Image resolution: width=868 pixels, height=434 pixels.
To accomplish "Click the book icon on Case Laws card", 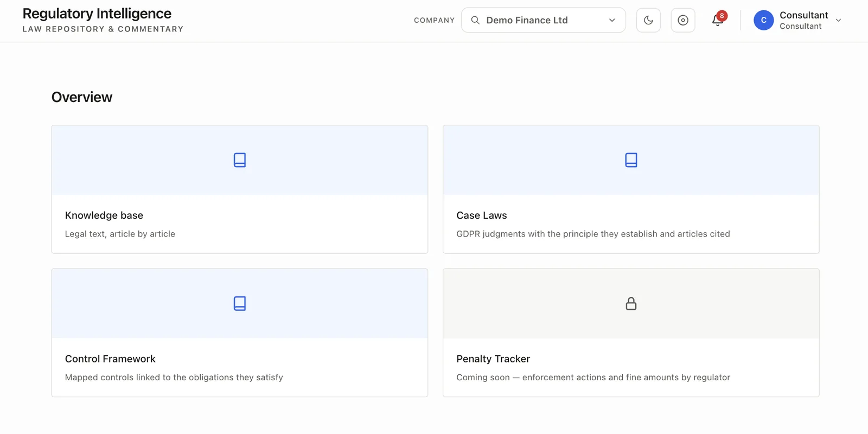I will pyautogui.click(x=631, y=160).
